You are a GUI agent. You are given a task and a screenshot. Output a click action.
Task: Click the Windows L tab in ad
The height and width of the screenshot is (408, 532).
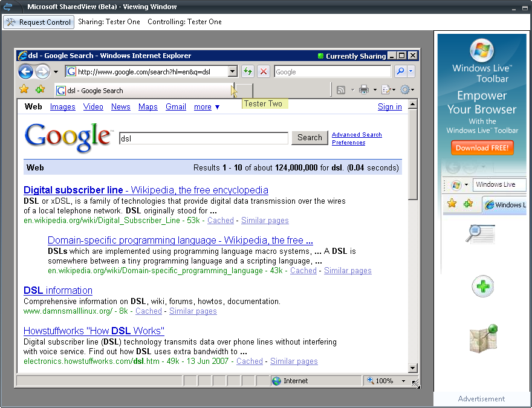[x=505, y=205]
